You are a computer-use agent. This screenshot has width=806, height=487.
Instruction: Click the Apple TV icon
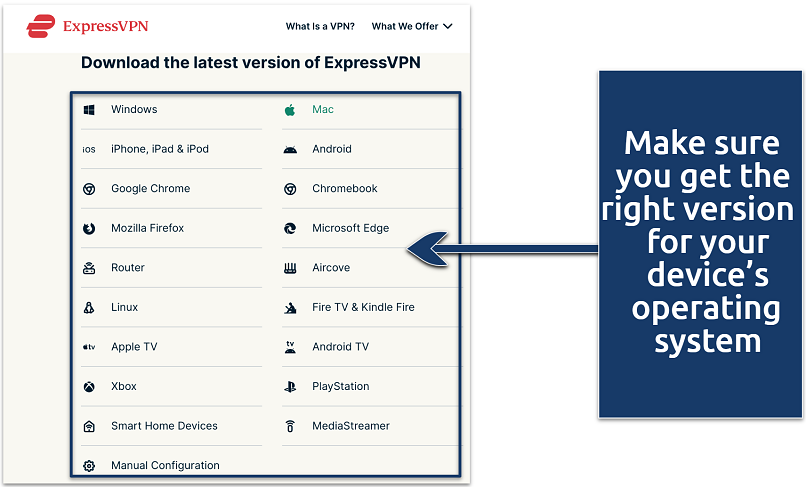coord(89,347)
